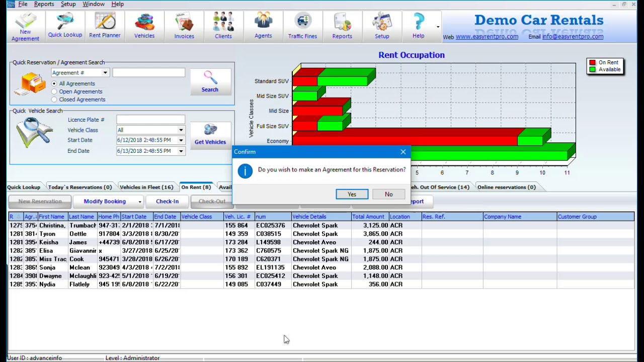Screen dimensions: 644x362
Task: Open the Rent Planner tool
Action: [105, 26]
